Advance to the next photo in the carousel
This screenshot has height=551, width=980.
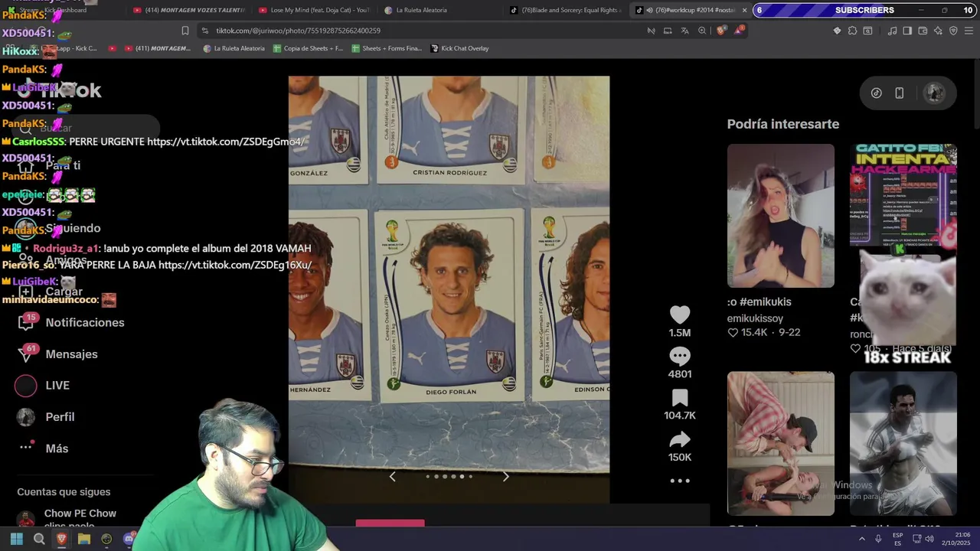point(505,477)
